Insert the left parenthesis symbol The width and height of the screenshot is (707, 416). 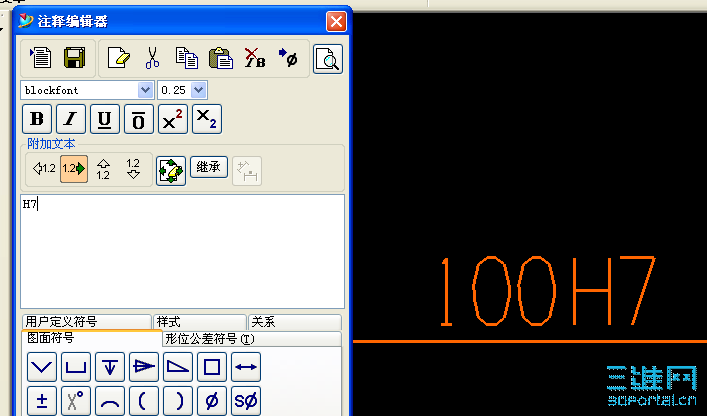[x=144, y=401]
